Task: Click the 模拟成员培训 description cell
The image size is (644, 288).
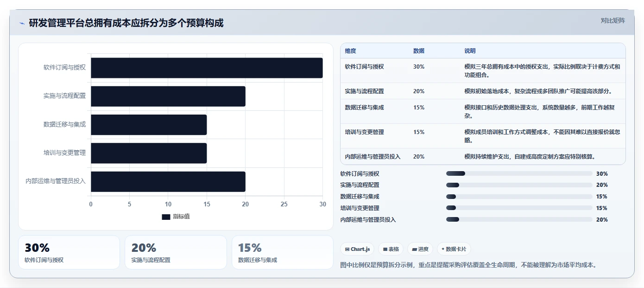Action: [542, 136]
